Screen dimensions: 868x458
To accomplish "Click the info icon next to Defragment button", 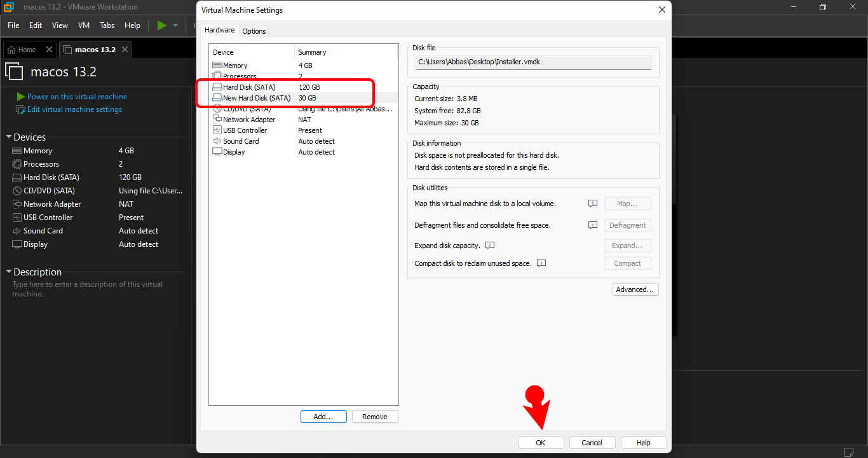I will [x=593, y=225].
